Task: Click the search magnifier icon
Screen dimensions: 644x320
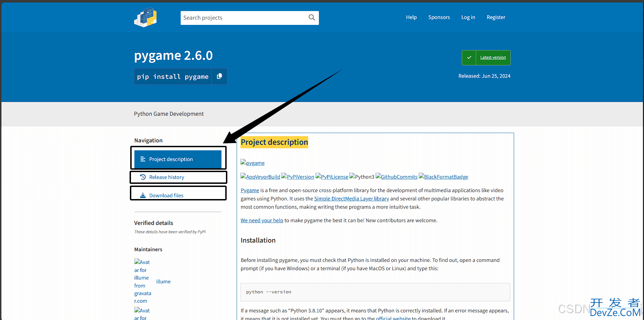Action: [x=312, y=18]
